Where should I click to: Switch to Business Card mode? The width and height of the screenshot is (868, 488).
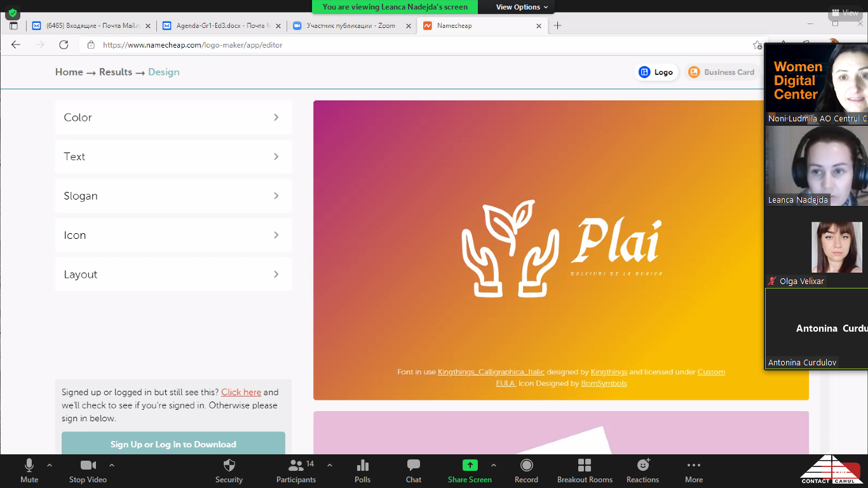tap(721, 72)
